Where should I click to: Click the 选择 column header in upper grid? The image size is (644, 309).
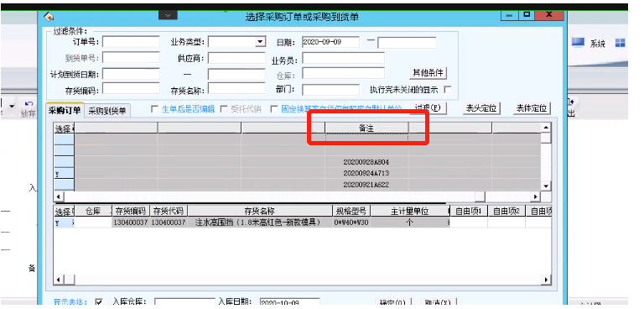click(64, 128)
